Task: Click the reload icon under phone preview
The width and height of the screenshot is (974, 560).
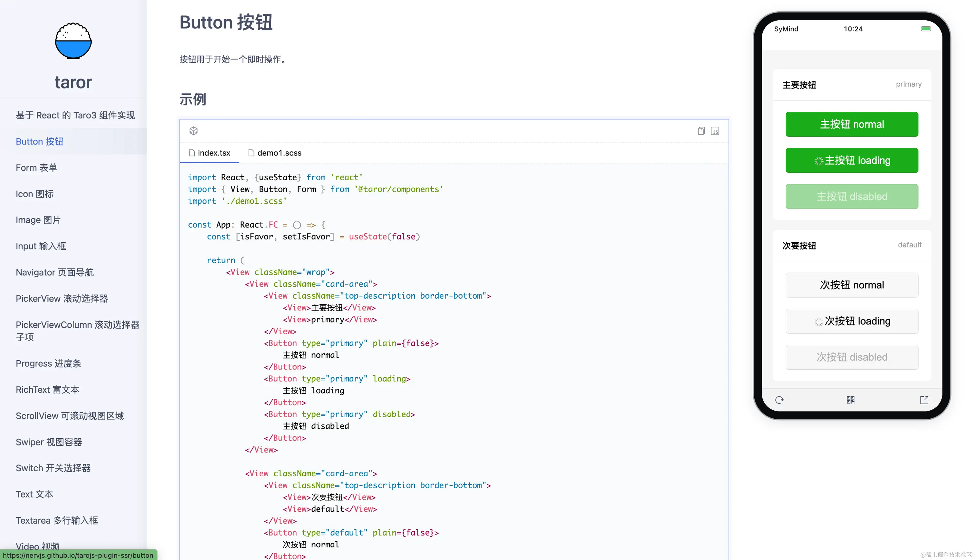Action: (x=779, y=400)
